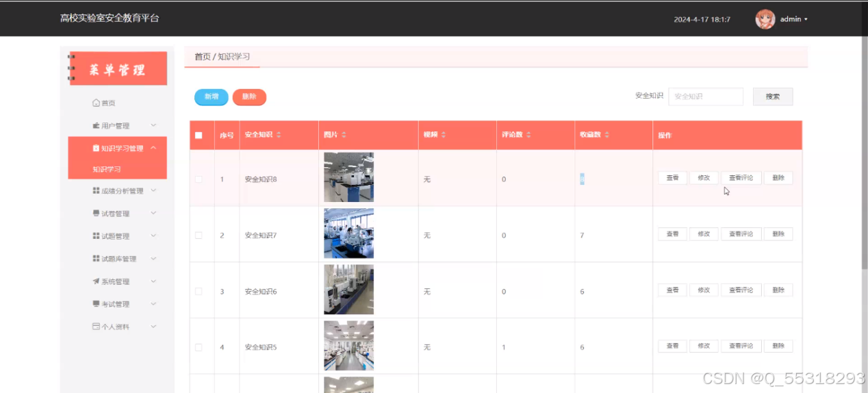Expand the 个人资料 chevron

153,326
